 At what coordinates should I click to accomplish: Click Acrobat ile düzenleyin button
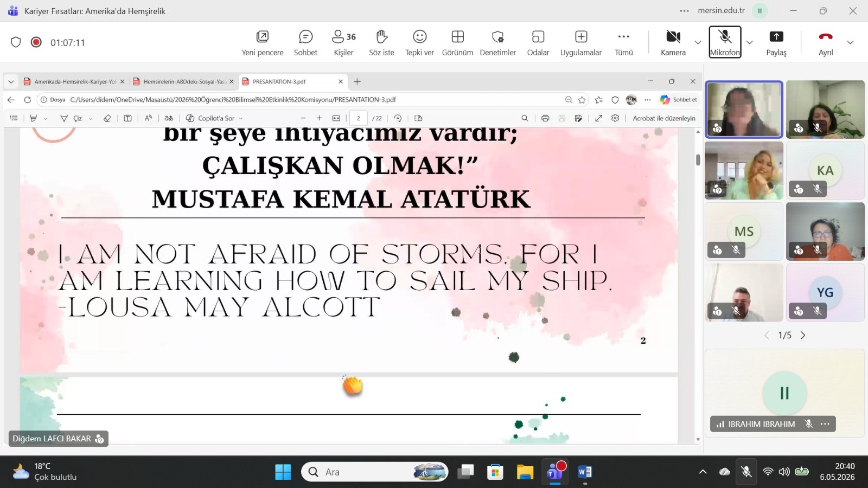tap(664, 118)
